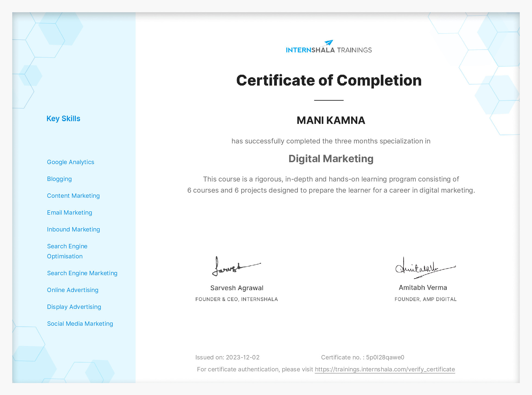
Task: Select certificate number '5p0l28qawe0'
Action: click(x=385, y=358)
